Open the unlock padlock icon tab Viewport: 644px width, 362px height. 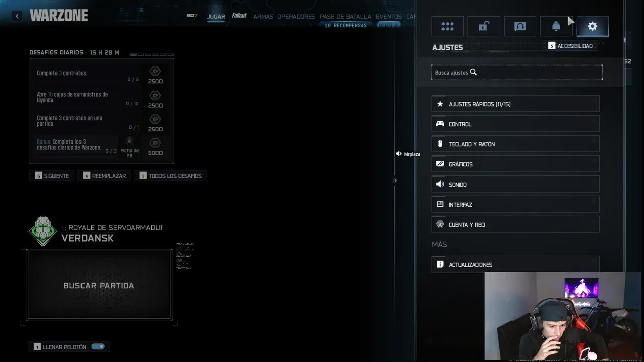[x=484, y=26]
